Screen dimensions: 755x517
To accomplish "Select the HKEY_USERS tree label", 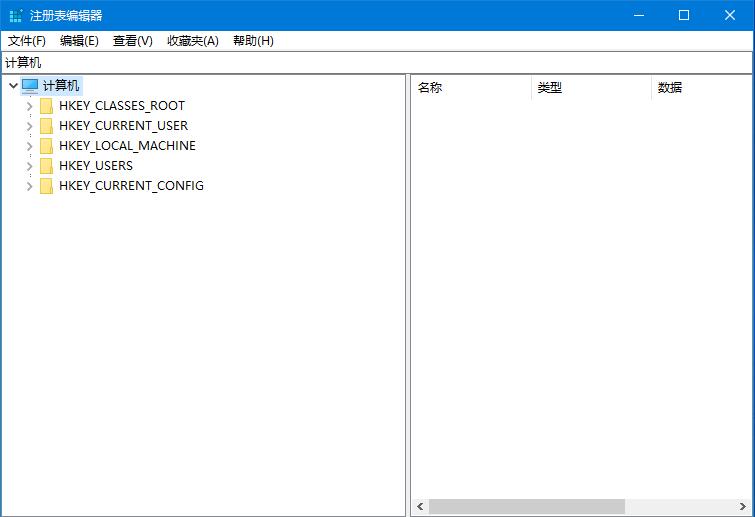I will pos(96,166).
